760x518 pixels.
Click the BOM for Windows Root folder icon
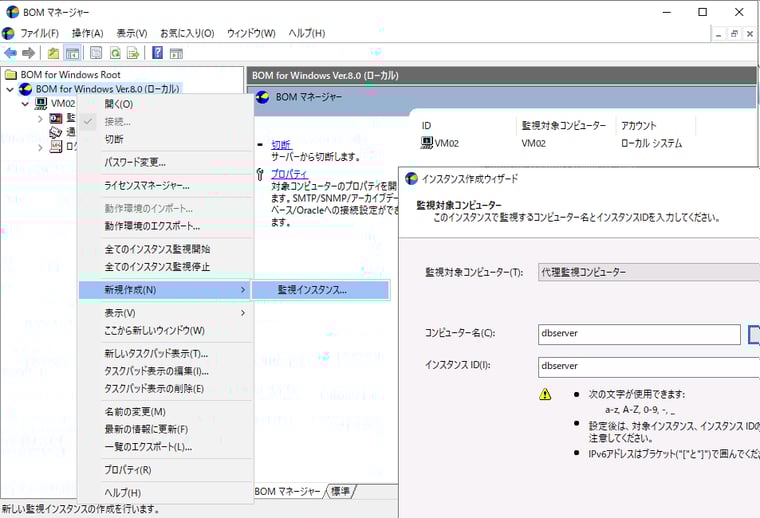[11, 74]
